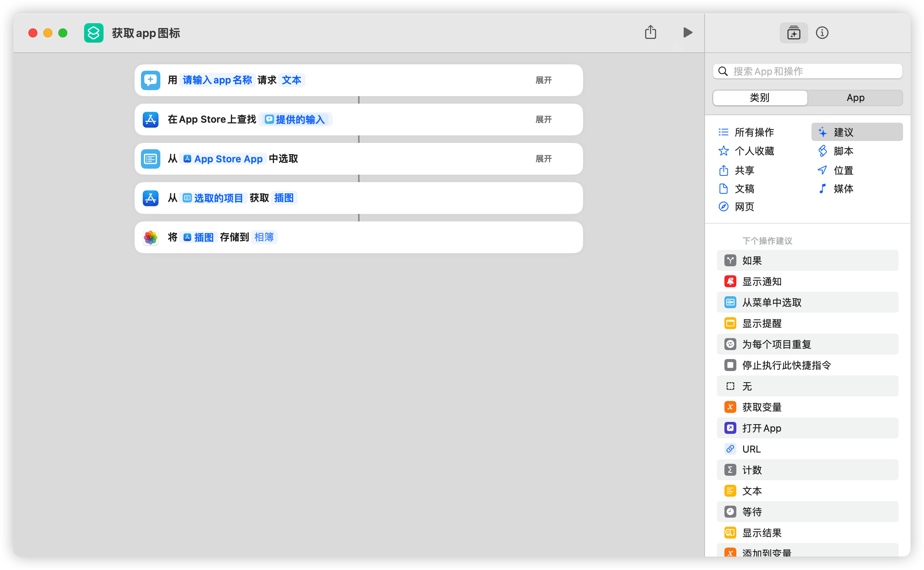Expand the 从App Store App中选取 action

(x=543, y=159)
